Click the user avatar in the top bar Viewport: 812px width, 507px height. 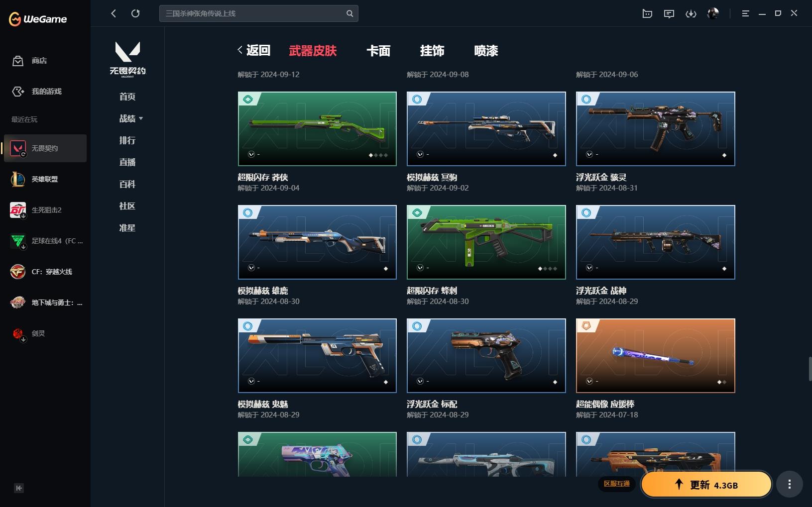click(x=713, y=13)
